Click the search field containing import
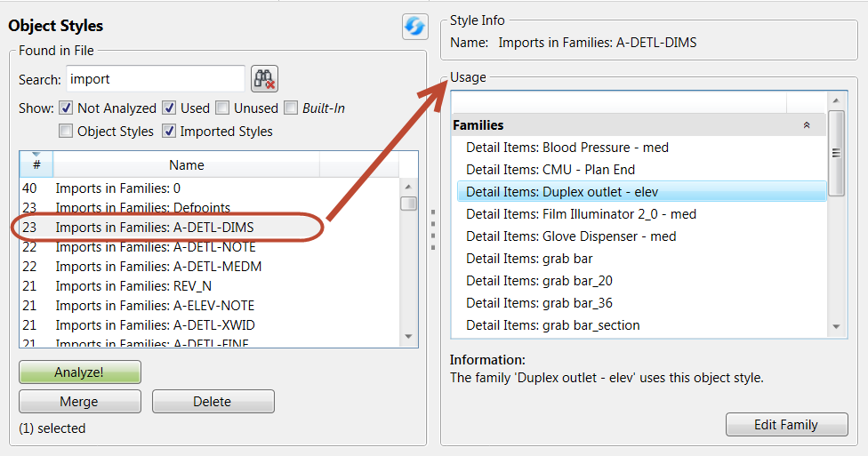The height and width of the screenshot is (456, 868). pos(156,78)
